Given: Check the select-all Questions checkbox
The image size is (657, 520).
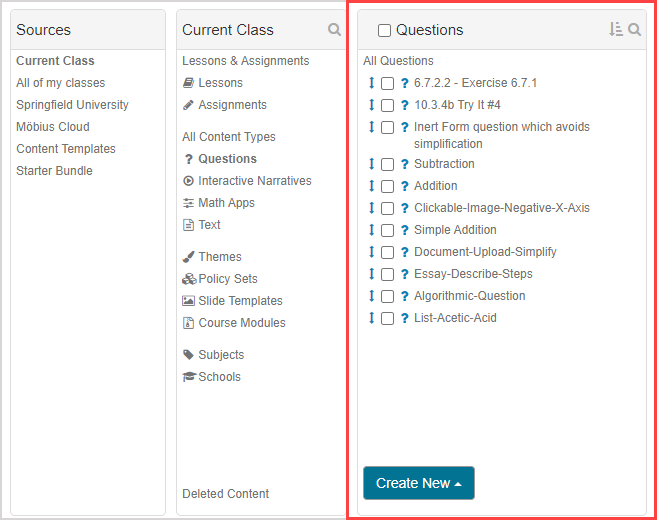Looking at the screenshot, I should pyautogui.click(x=384, y=31).
